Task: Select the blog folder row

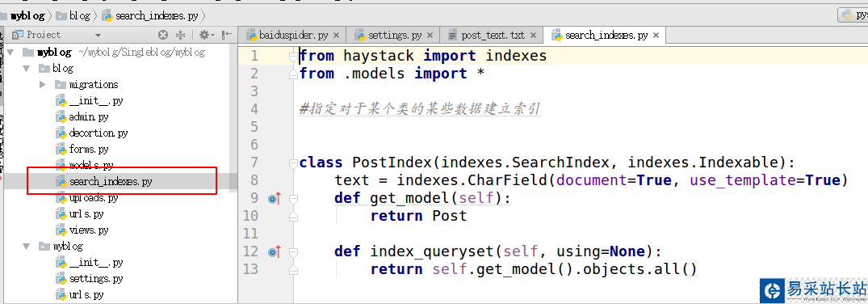Action: click(63, 68)
